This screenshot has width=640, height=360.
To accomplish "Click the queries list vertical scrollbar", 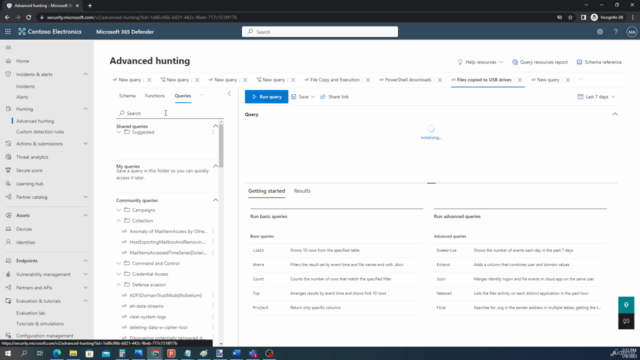I will tap(221, 145).
